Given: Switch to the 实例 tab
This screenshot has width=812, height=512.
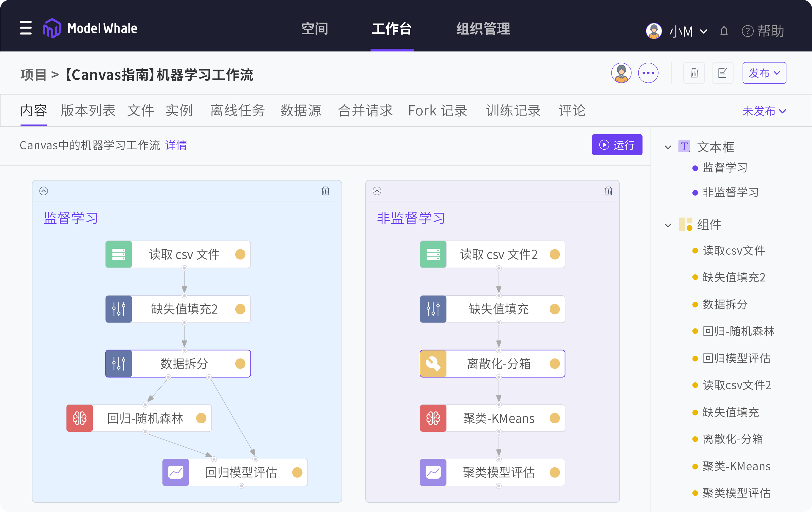Looking at the screenshot, I should tap(179, 111).
